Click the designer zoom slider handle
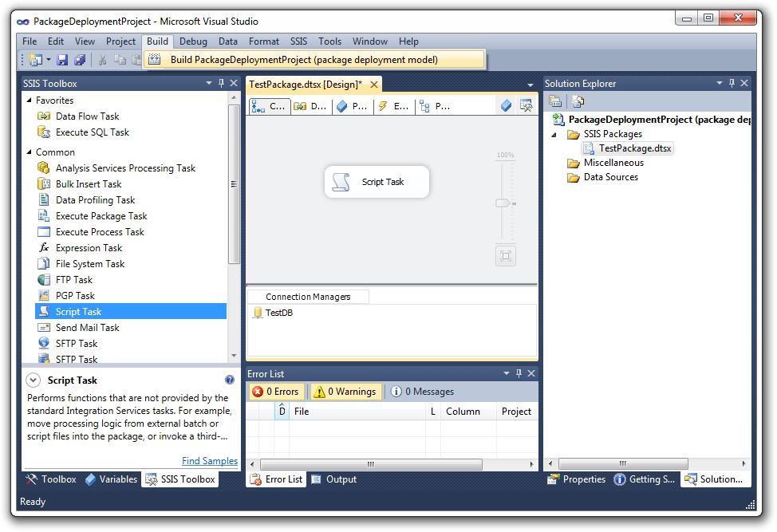Viewport: 777px width, 532px height. click(504, 203)
